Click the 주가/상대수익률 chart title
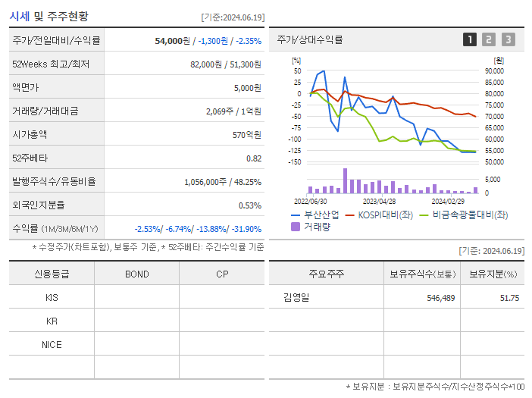 pos(310,39)
